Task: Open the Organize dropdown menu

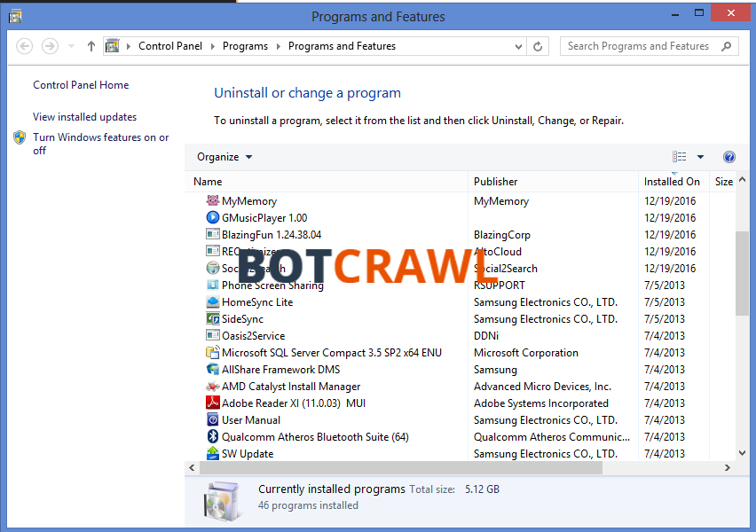Action: point(223,156)
